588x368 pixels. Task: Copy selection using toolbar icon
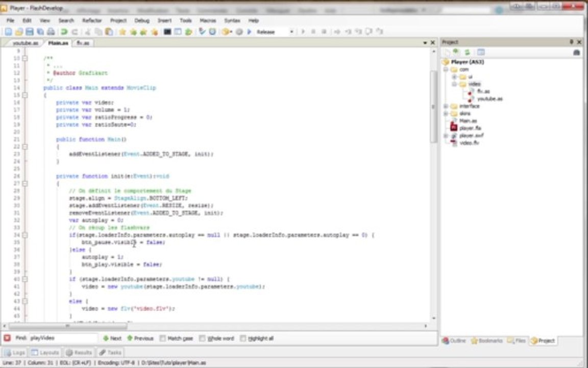98,32
